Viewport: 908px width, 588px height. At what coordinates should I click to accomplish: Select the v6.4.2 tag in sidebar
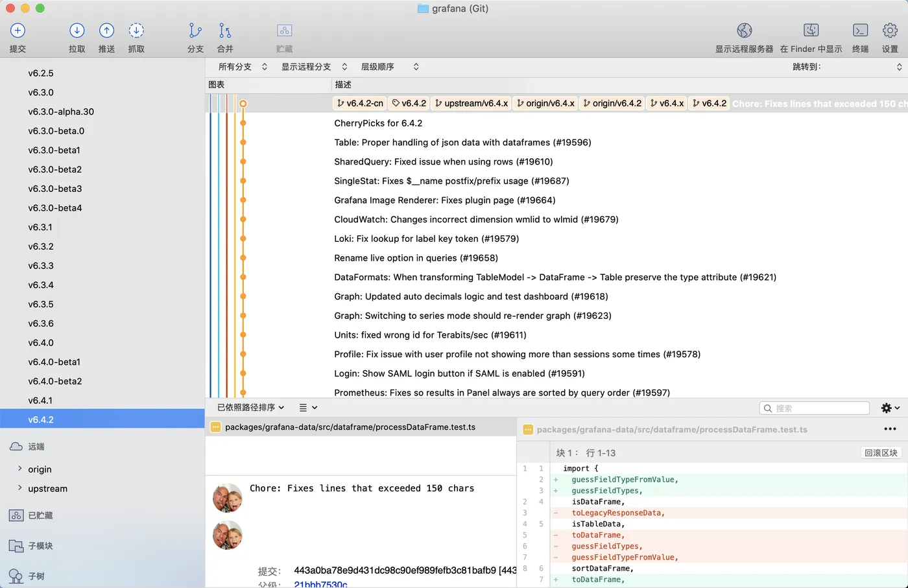click(x=102, y=419)
